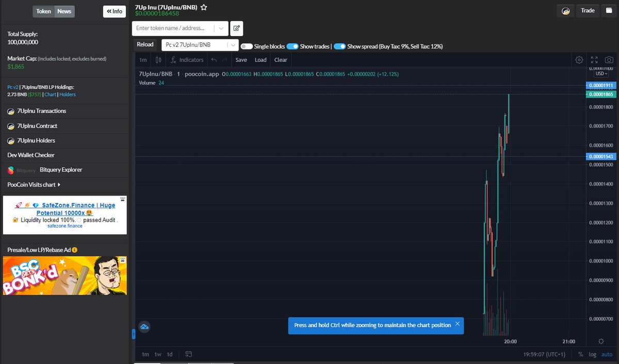This screenshot has width=619, height=364.
Task: Click the Bitquery logo icon
Action: tap(11, 170)
